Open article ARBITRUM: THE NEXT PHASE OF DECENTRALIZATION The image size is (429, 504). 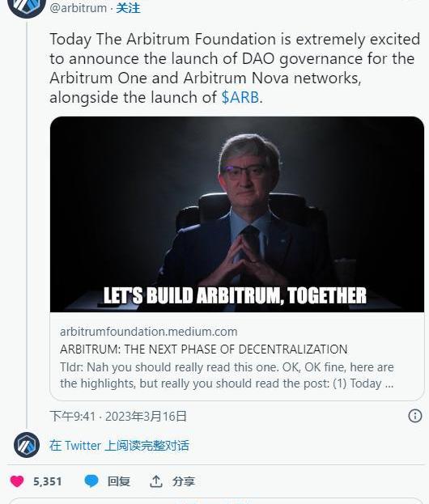203,349
